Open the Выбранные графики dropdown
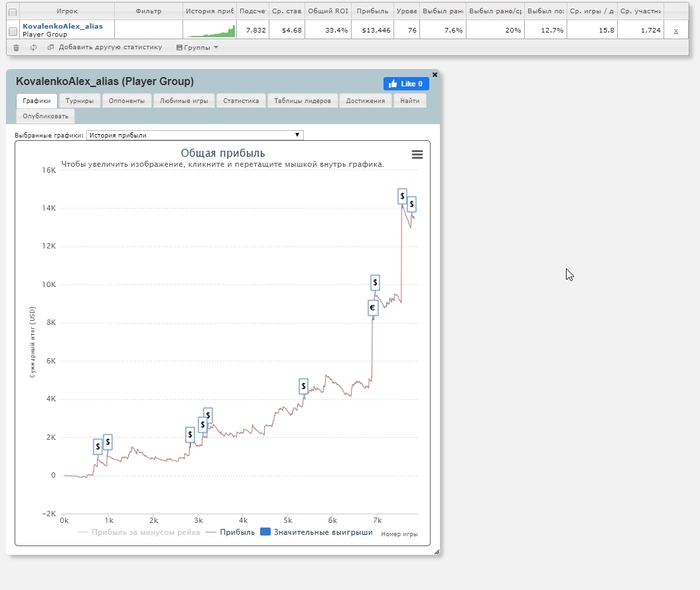 point(195,135)
